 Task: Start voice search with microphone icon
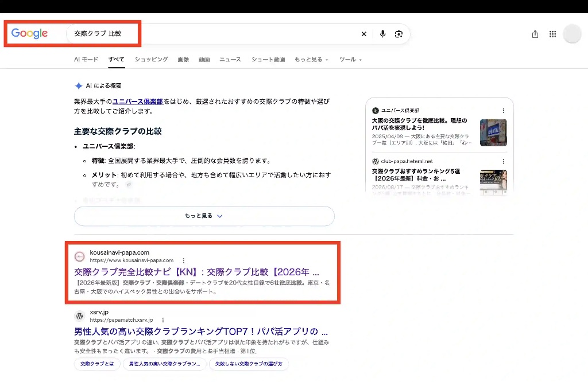(x=382, y=34)
